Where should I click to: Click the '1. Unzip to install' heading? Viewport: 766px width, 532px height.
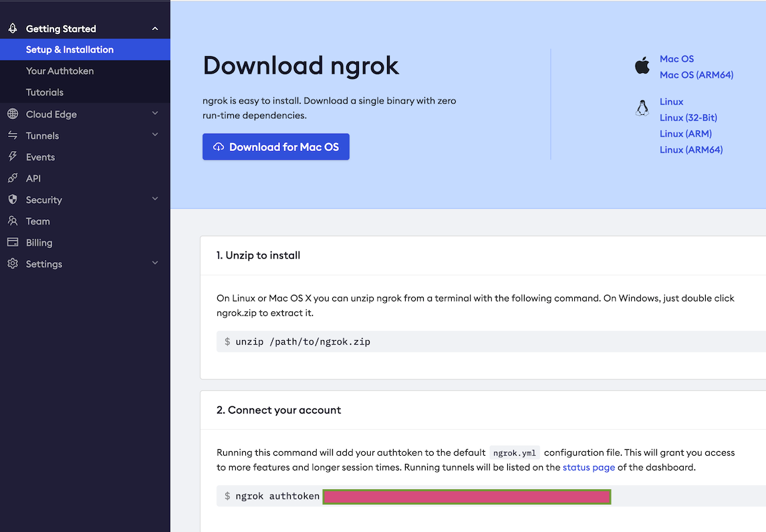coord(259,255)
